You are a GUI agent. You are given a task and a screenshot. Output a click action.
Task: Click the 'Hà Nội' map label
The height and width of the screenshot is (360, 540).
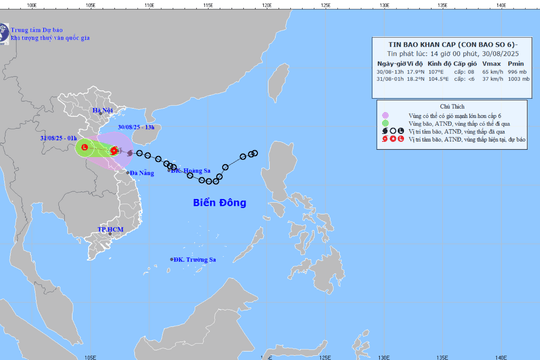[x=103, y=110]
